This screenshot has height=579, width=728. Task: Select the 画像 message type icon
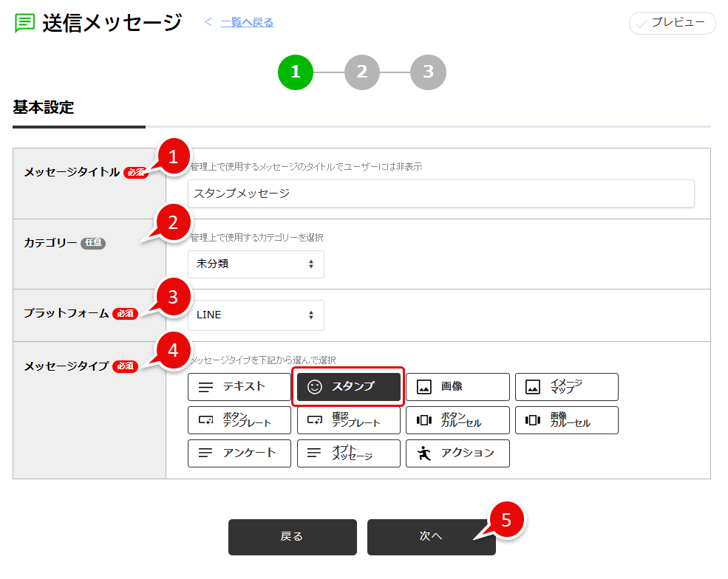point(457,387)
